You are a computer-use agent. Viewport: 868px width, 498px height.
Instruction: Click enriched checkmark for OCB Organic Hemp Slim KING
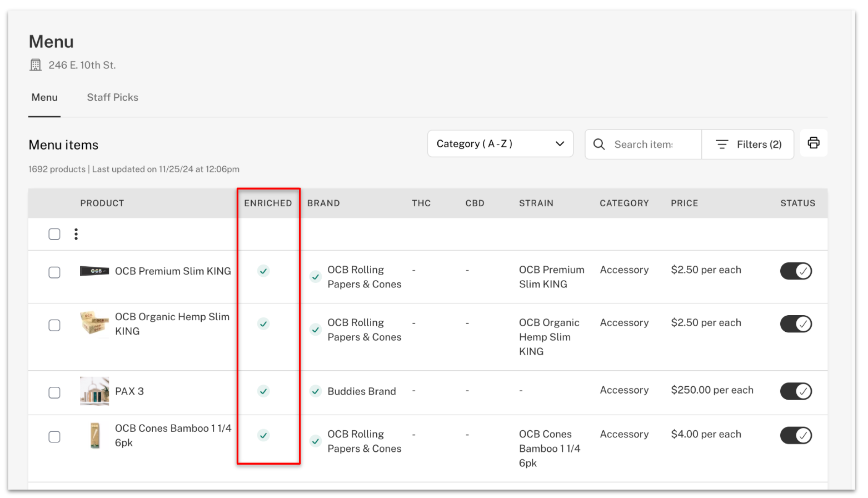263,324
